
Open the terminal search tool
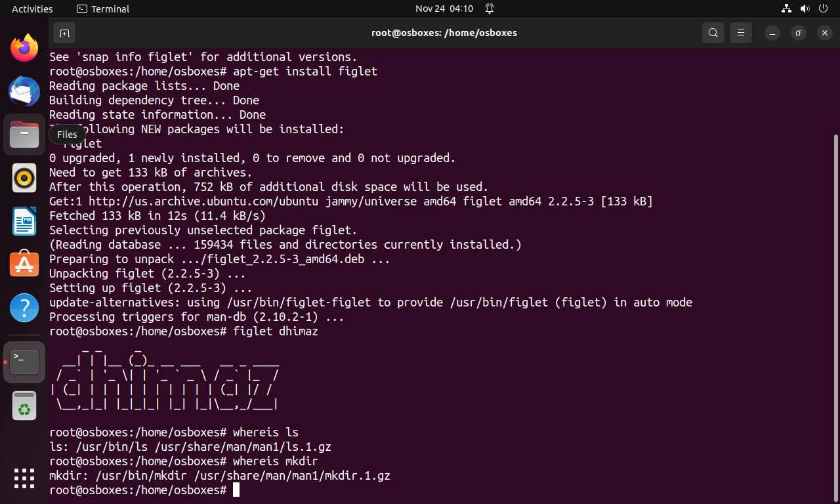pyautogui.click(x=713, y=33)
